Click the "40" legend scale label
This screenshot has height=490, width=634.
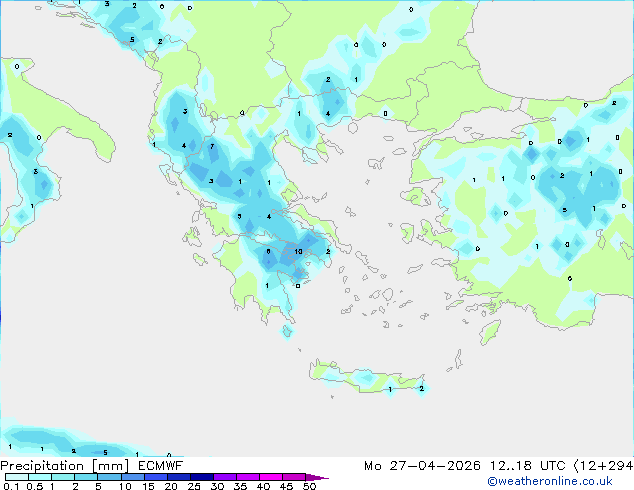coord(263,486)
